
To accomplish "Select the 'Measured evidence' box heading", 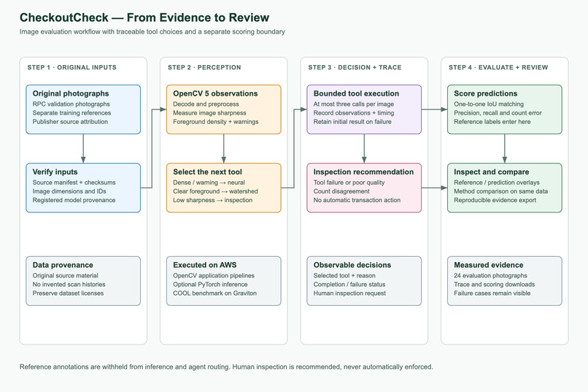I will coord(489,265).
